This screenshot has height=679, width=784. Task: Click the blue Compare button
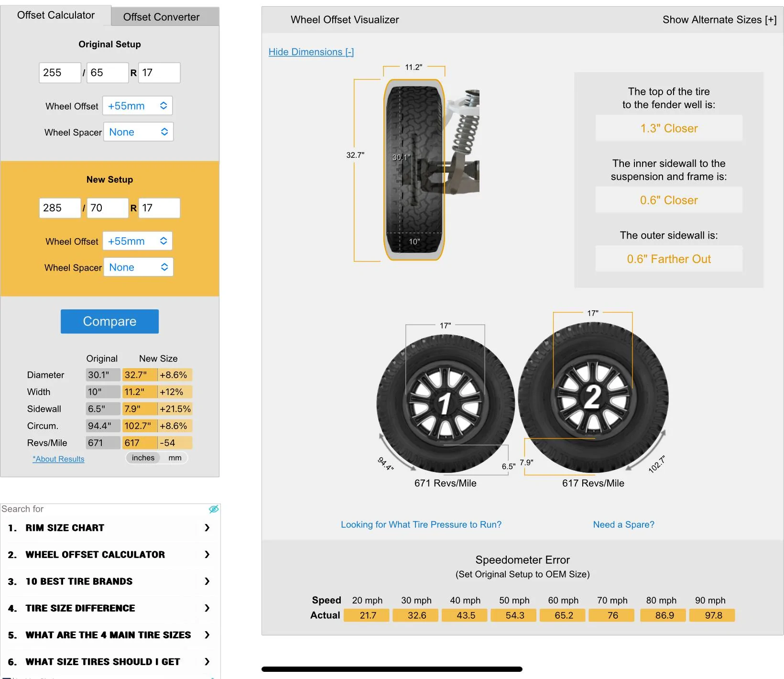[x=109, y=321]
